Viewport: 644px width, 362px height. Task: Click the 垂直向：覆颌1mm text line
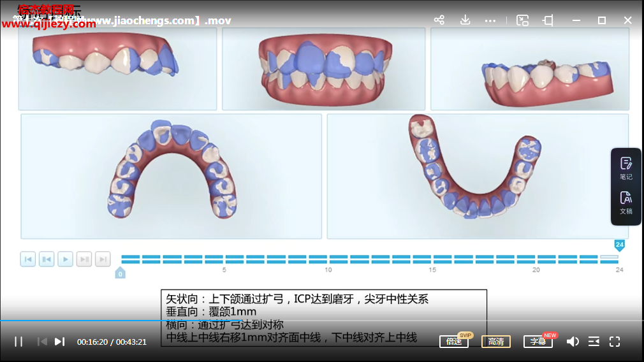(x=211, y=312)
